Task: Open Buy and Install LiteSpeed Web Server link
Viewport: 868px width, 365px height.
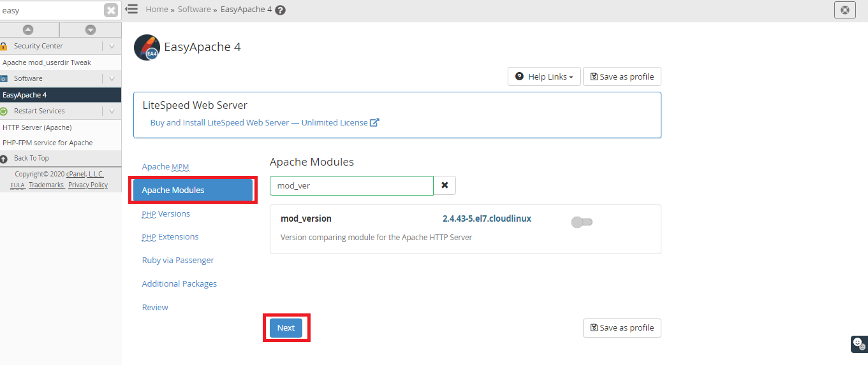Action: point(265,122)
